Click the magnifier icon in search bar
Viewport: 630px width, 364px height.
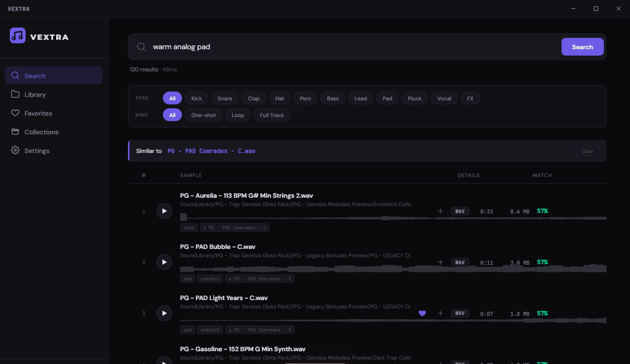pos(141,47)
